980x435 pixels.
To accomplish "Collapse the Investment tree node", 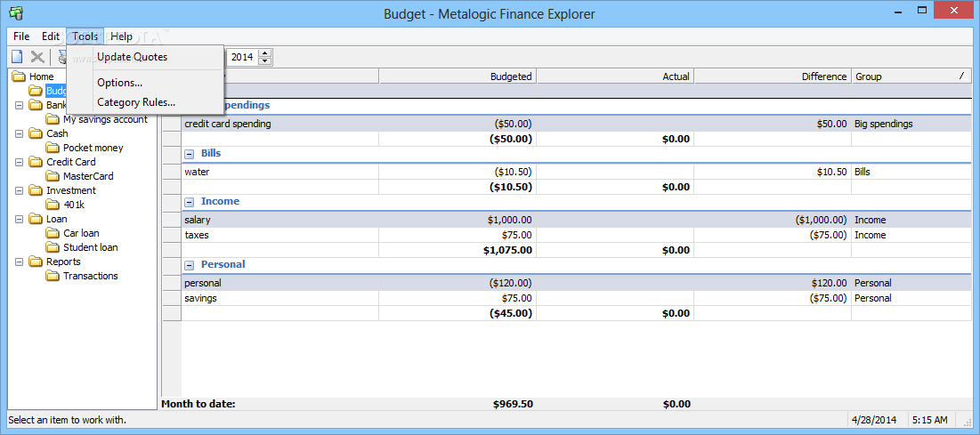I will (19, 190).
